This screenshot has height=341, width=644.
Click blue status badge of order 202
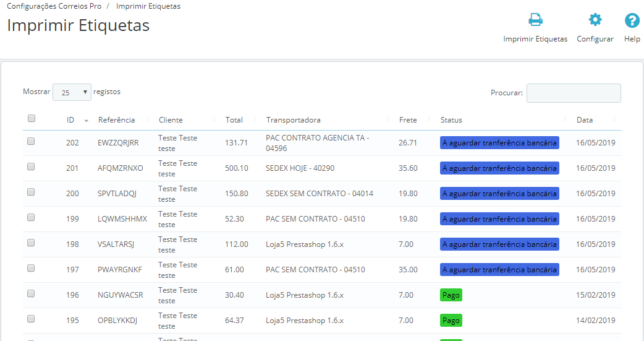tap(499, 143)
